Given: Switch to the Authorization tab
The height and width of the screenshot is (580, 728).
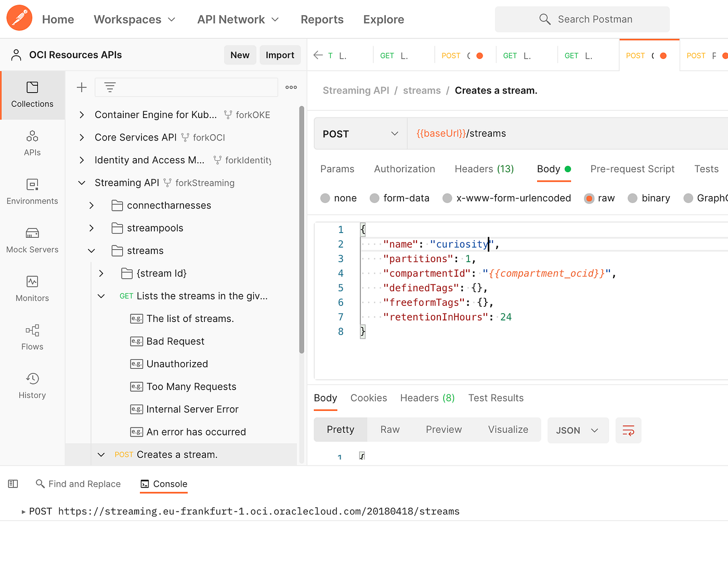Looking at the screenshot, I should tap(405, 169).
